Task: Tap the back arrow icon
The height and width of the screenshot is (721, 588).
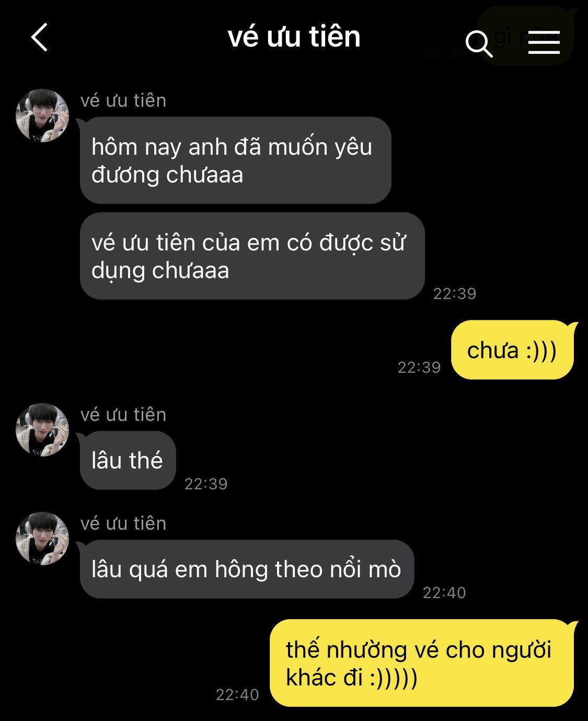Action: tap(39, 37)
